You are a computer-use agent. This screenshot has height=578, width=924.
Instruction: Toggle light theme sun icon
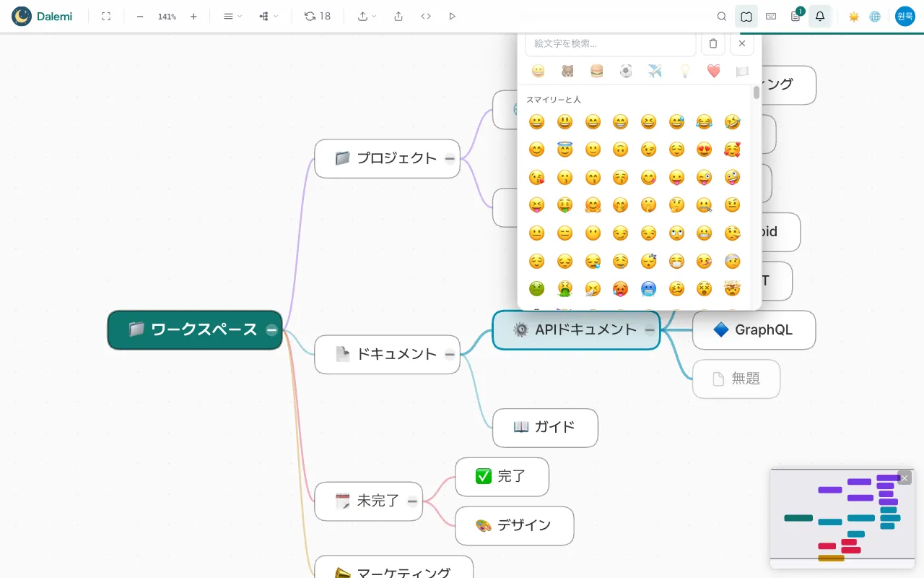tap(854, 16)
